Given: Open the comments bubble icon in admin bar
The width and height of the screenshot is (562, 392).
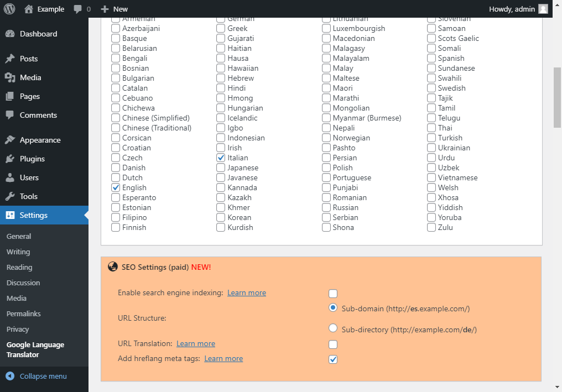Looking at the screenshot, I should click(77, 9).
